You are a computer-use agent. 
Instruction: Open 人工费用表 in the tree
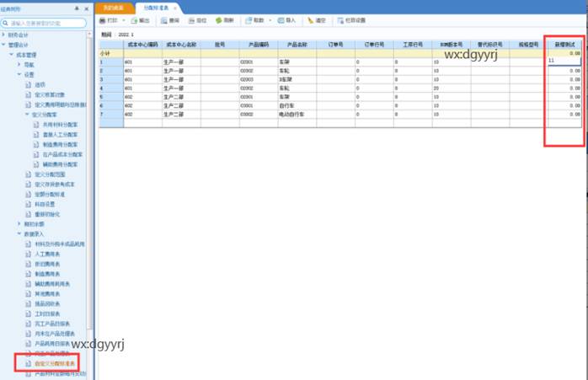tap(48, 253)
